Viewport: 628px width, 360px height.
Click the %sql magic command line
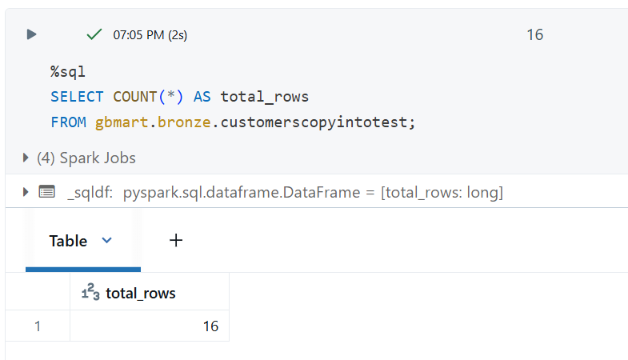coord(68,72)
